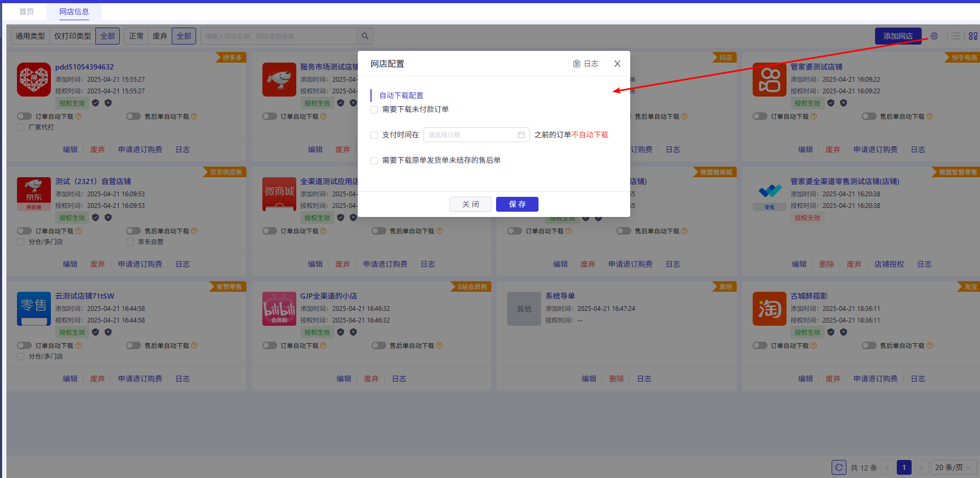
Task: Select the 网店信息 tab
Action: (74, 12)
